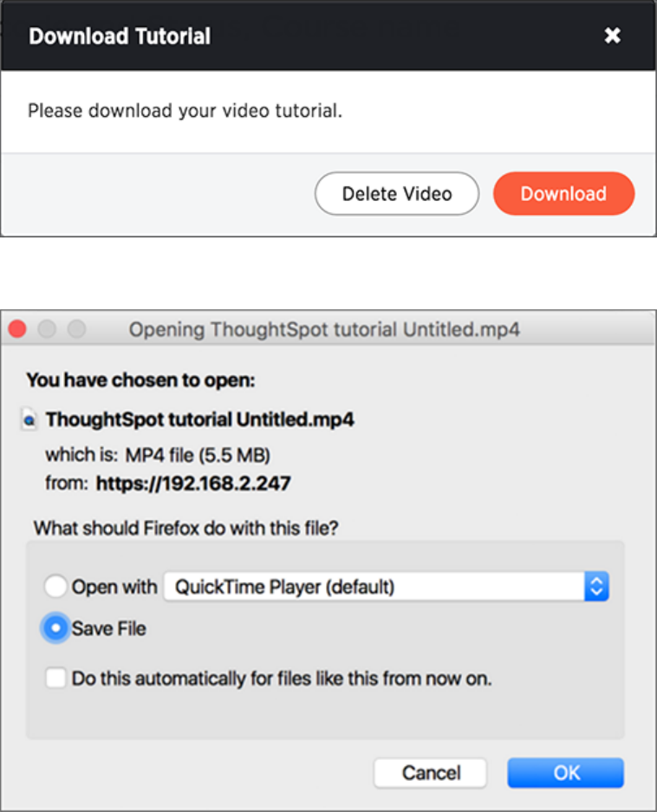Enable Do this automatically checkbox

tap(55, 679)
